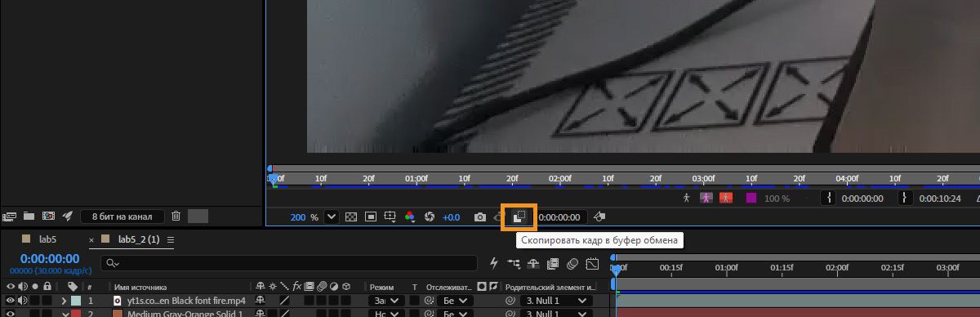Solo the Black font fire.mp4 layer

tap(35, 301)
